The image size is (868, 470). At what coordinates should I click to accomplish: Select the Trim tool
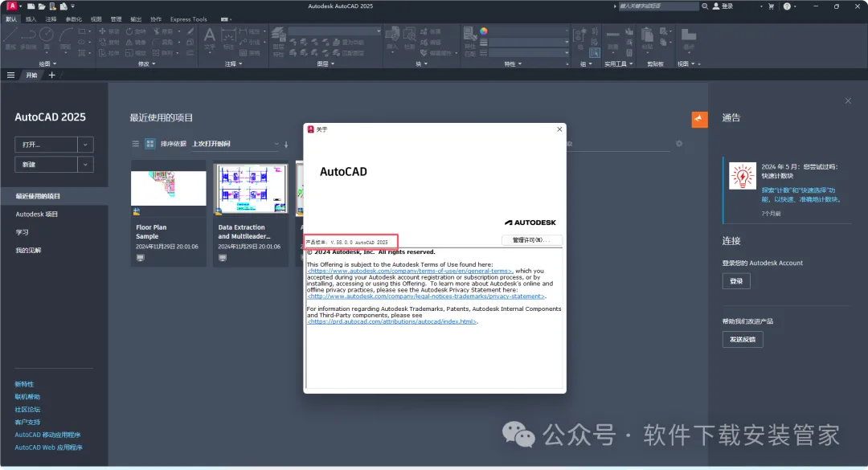(163, 31)
